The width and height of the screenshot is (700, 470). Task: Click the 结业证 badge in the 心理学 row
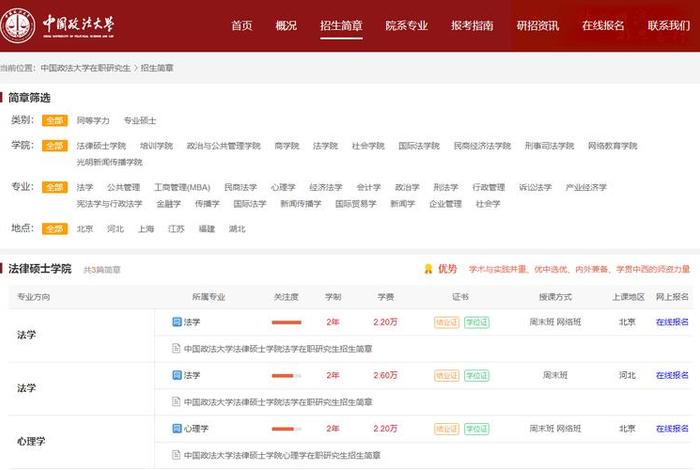coord(446,428)
